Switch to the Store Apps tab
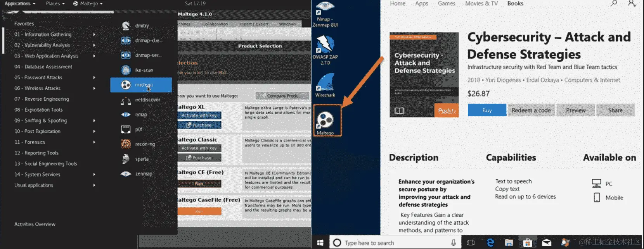This screenshot has width=644, height=249. (x=422, y=3)
